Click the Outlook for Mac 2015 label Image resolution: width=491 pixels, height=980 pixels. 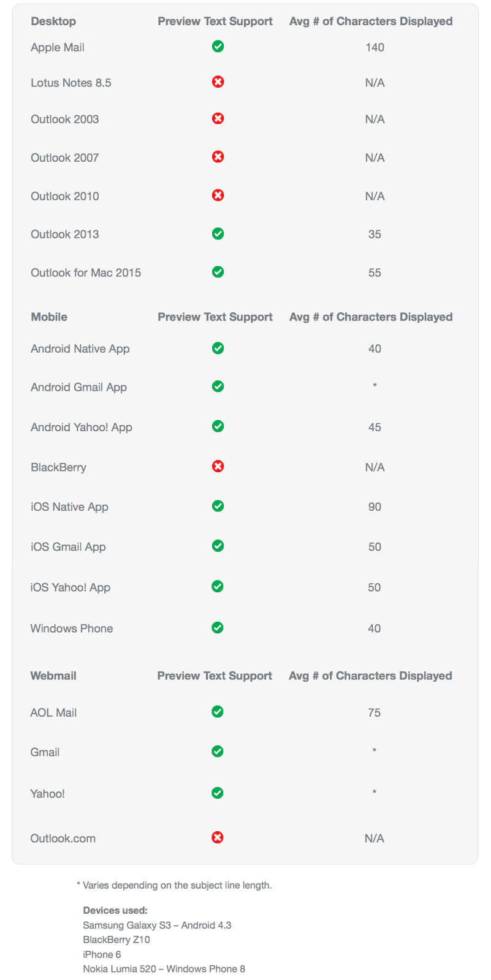coord(86,273)
